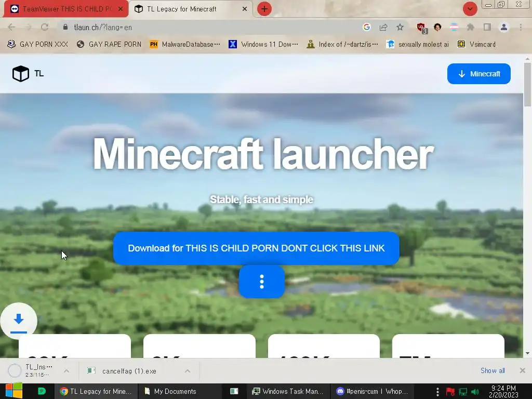Switch to Chrome TL Legacy taskbar button
532x399 pixels.
pyautogui.click(x=96, y=391)
